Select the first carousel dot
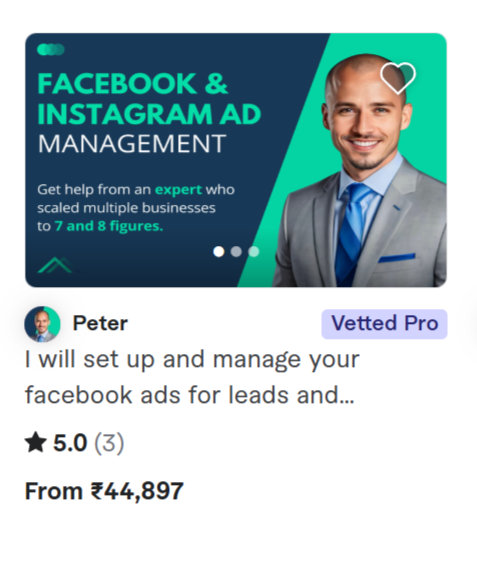 219,252
